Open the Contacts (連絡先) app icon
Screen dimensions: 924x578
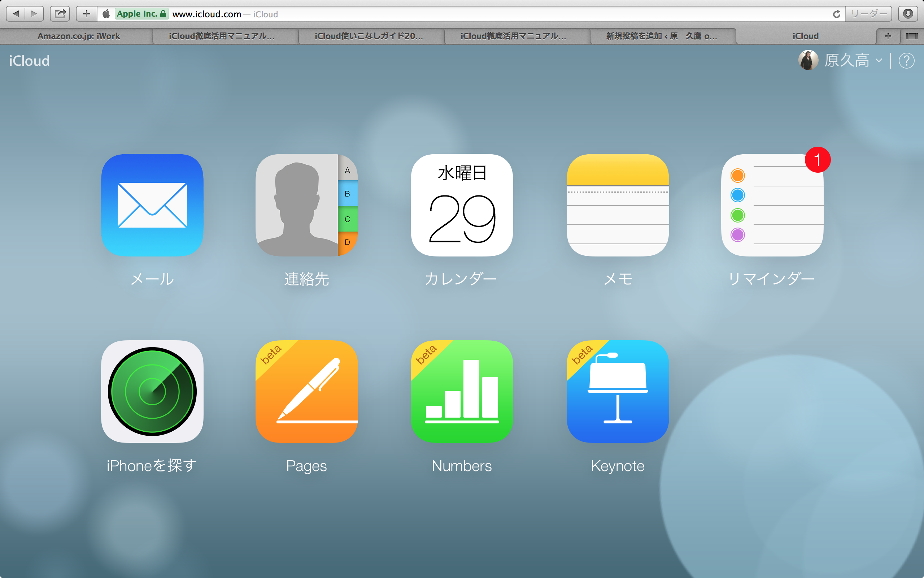click(x=306, y=205)
